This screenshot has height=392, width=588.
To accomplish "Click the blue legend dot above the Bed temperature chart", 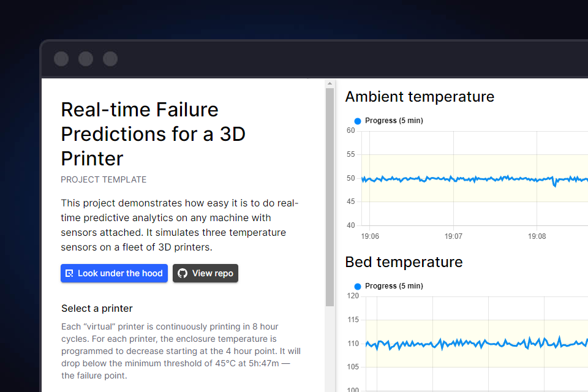I will pos(357,286).
